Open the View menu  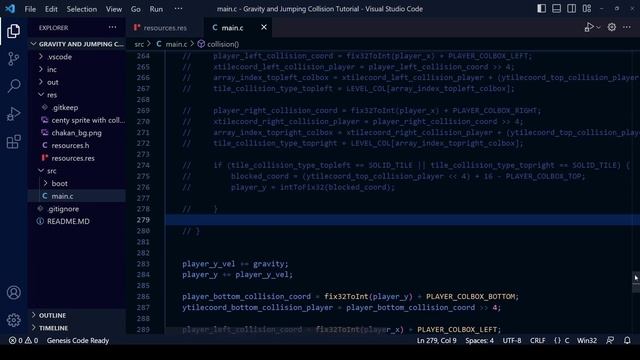tap(114, 9)
